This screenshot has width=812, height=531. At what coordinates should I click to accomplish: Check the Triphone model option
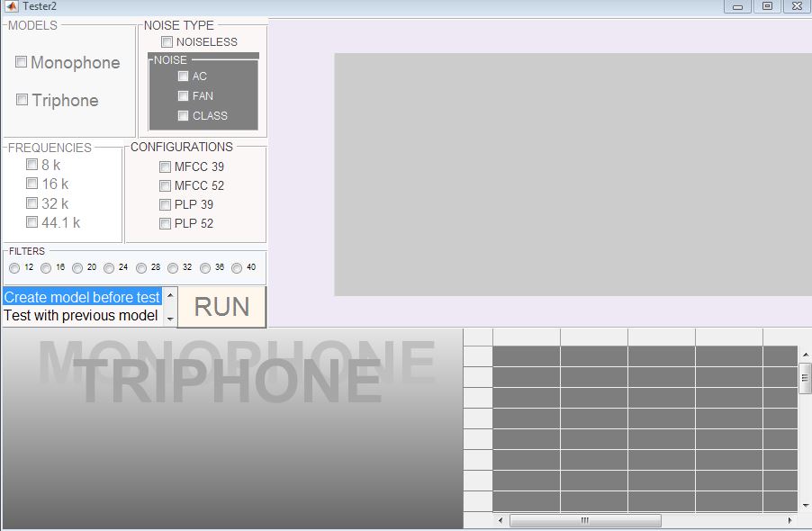tap(22, 100)
